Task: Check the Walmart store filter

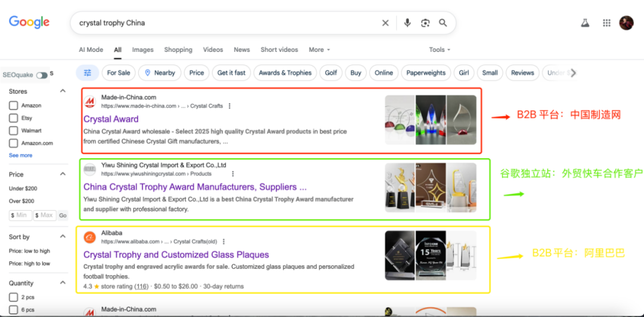Action: pyautogui.click(x=14, y=131)
